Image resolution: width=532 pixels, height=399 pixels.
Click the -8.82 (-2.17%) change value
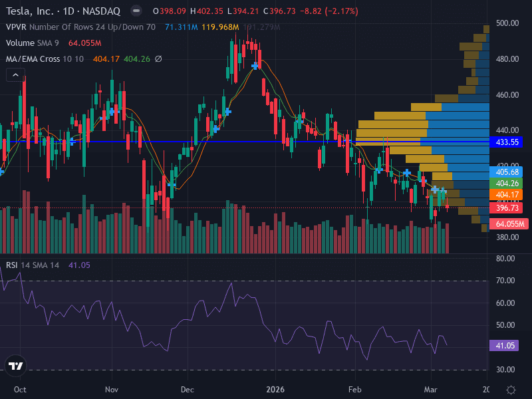(329, 11)
